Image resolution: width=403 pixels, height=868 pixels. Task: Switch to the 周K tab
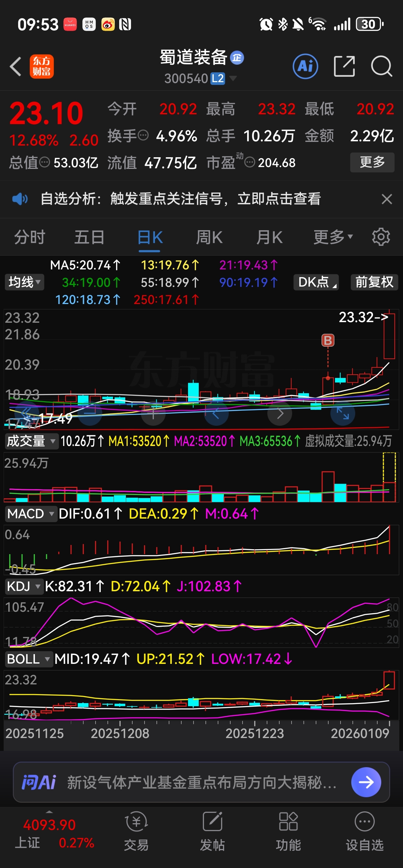[209, 237]
